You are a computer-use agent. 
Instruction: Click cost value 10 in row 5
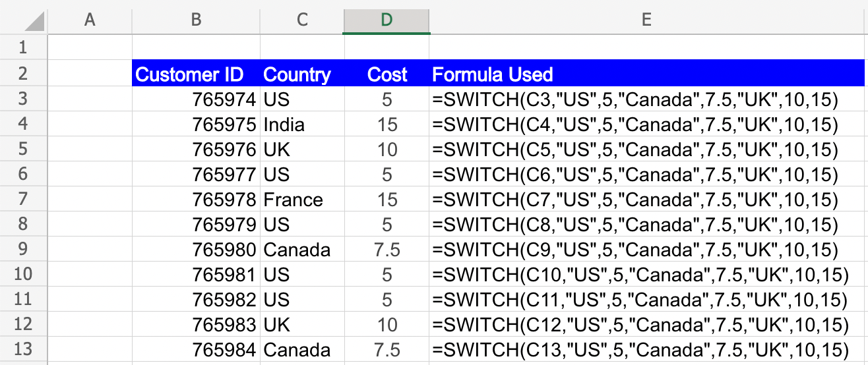(x=387, y=149)
